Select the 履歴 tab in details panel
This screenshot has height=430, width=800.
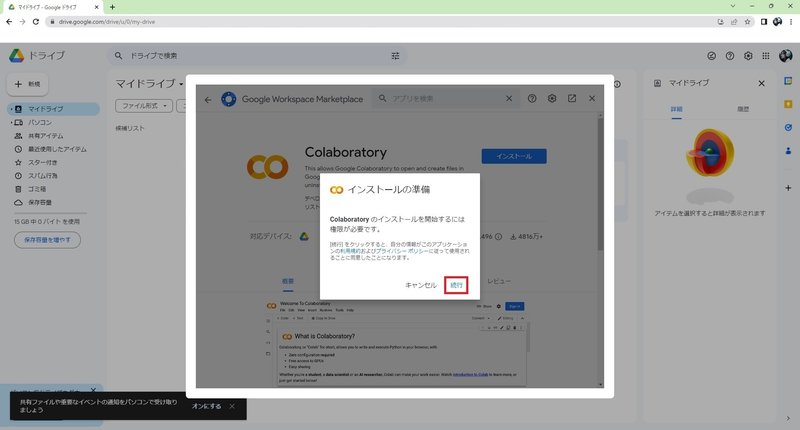coord(743,109)
